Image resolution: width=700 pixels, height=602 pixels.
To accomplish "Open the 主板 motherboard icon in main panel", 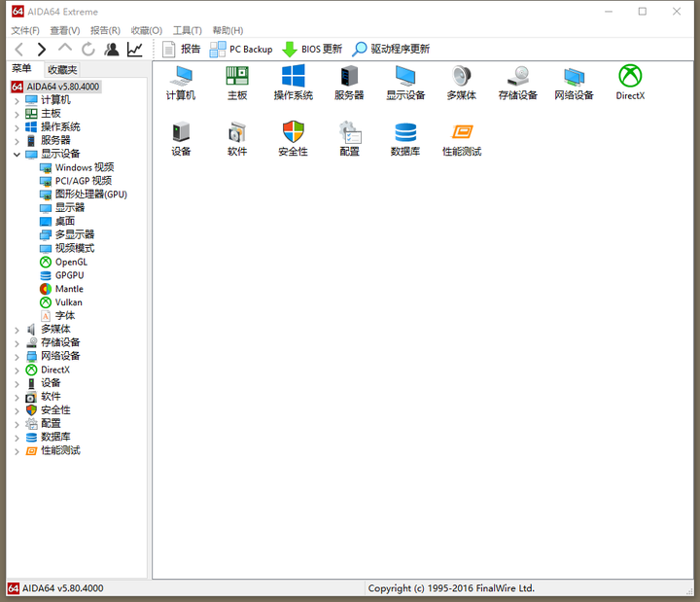I will click(237, 77).
